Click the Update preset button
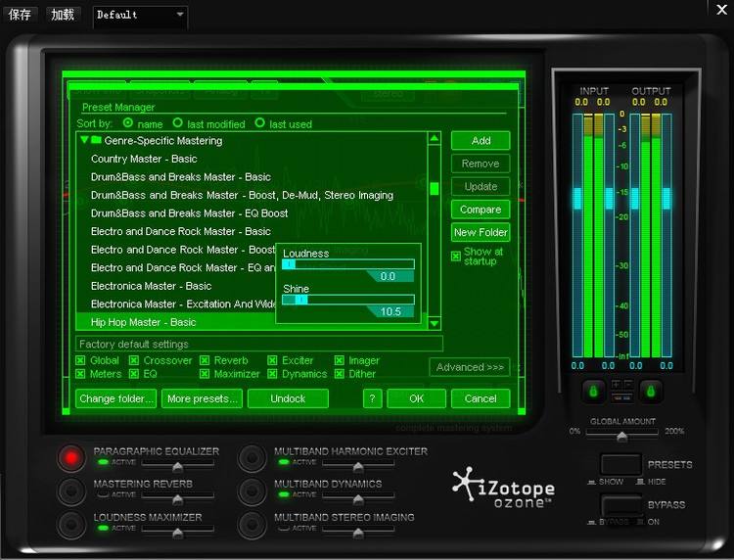This screenshot has width=734, height=560. (481, 186)
